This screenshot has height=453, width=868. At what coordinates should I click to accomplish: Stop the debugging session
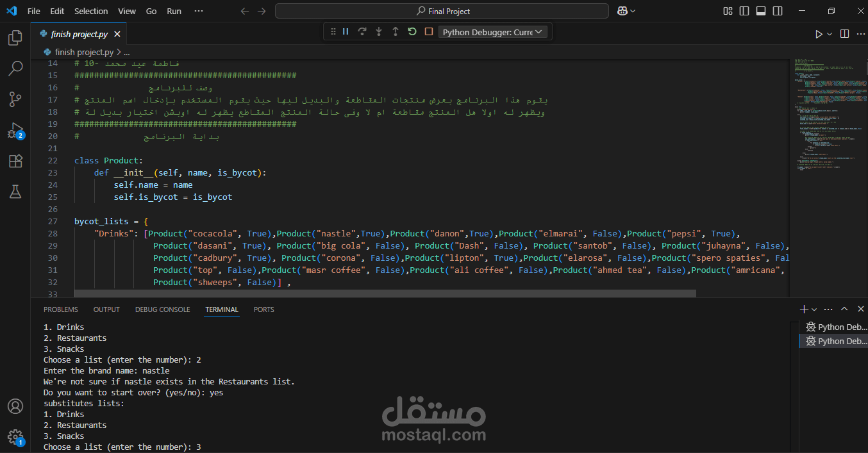(429, 32)
